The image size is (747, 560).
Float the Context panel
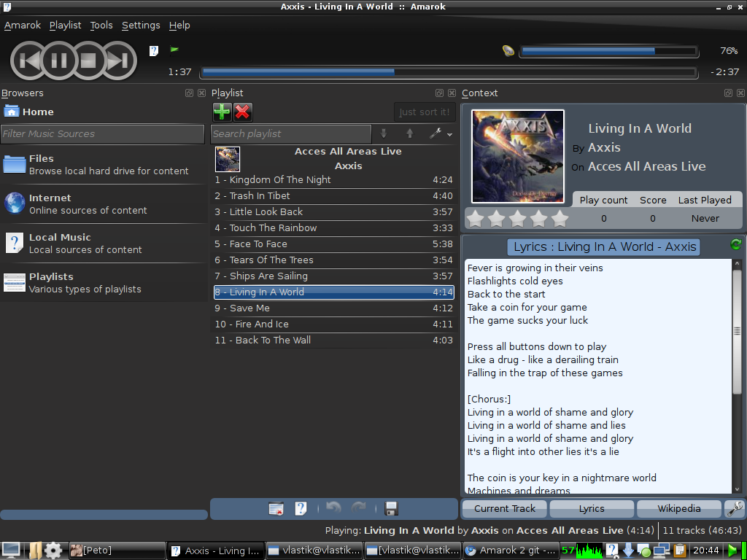[x=728, y=93]
